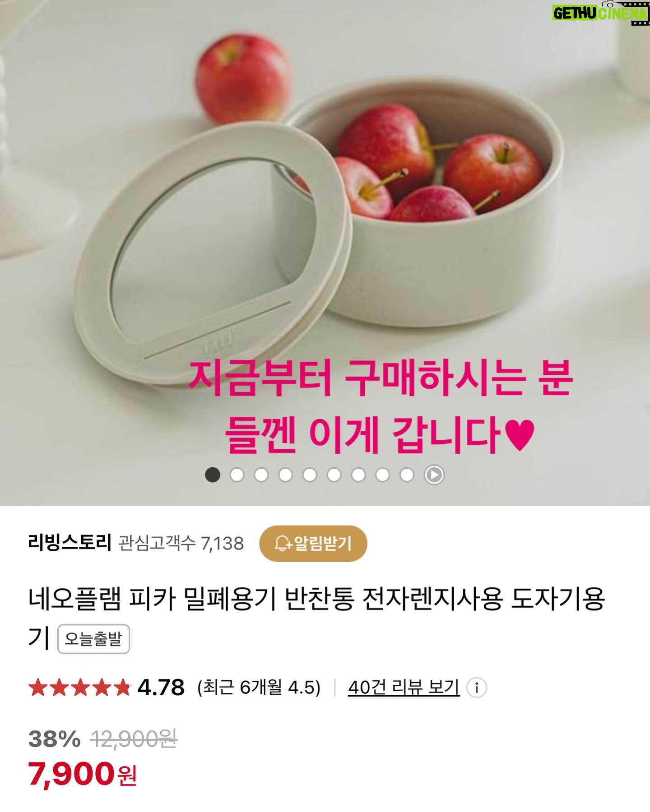
Task: Jump to the ninth carousel image dot
Action: [x=407, y=475]
